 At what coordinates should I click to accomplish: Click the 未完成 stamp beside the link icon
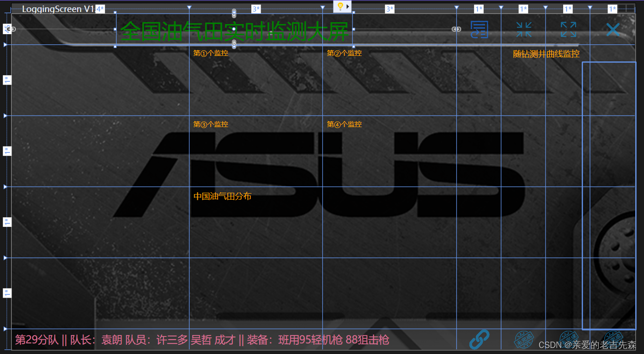click(523, 340)
